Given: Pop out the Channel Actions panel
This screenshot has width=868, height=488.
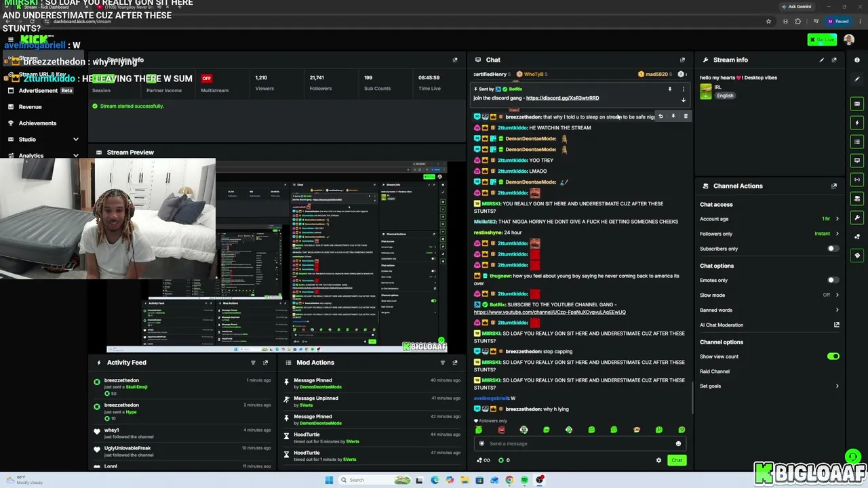Looking at the screenshot, I should click(834, 186).
